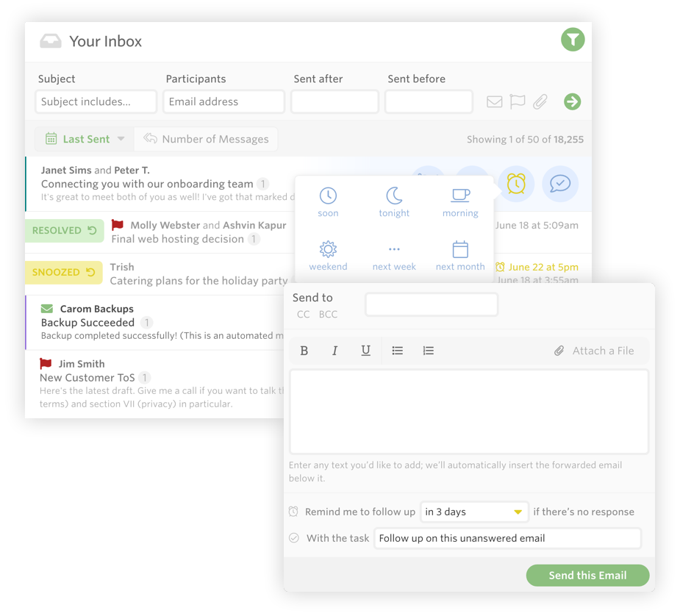Click the green arrow to apply filters

[x=572, y=102]
